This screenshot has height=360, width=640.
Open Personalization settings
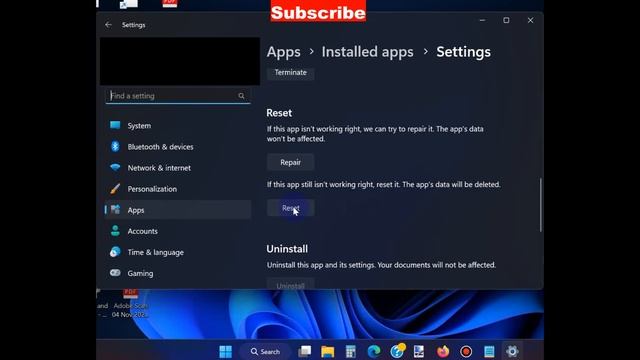click(178, 189)
